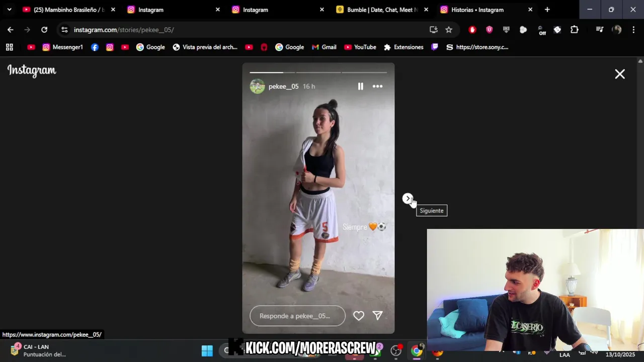Click the address bar URL

tap(124, 30)
